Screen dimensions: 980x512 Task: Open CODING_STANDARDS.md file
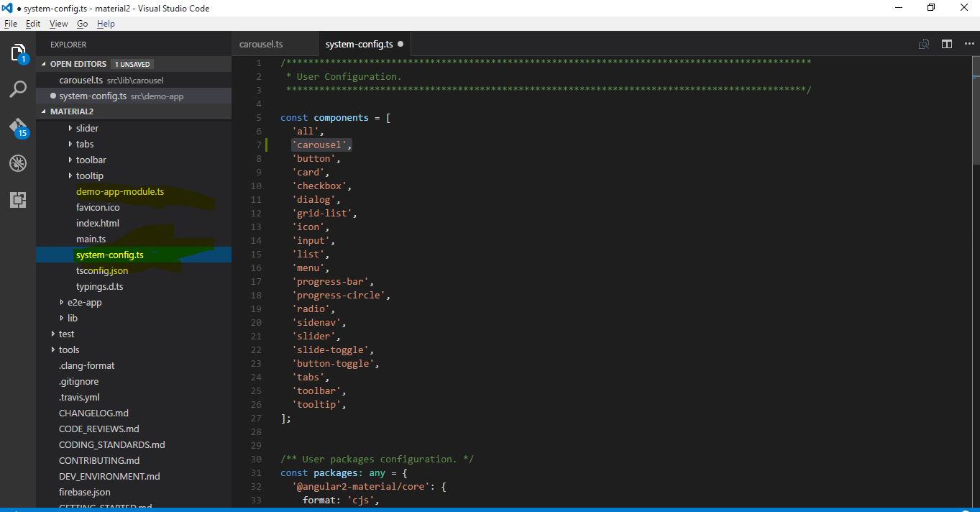111,444
